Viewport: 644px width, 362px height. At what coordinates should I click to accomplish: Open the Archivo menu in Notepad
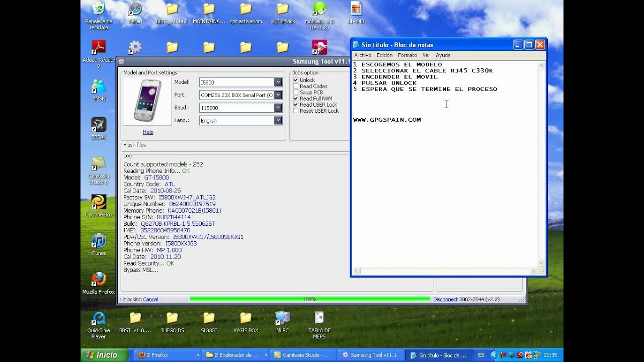tap(363, 55)
